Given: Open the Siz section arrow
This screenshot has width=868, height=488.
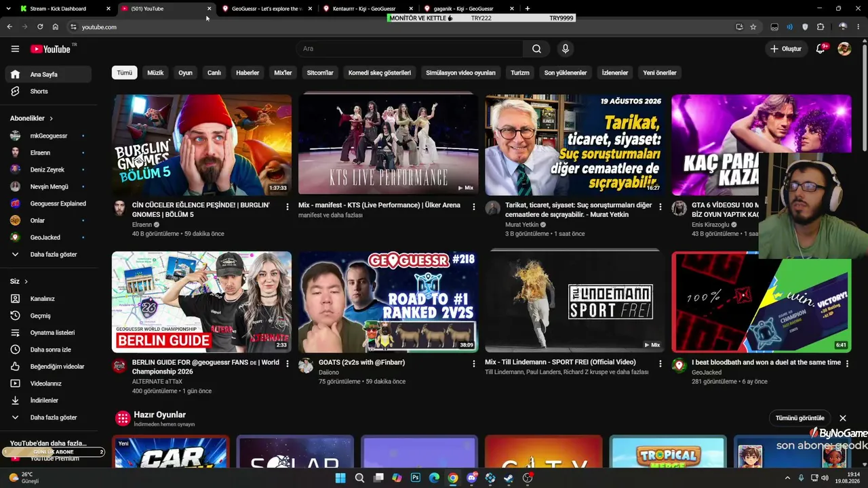Looking at the screenshot, I should [26, 281].
